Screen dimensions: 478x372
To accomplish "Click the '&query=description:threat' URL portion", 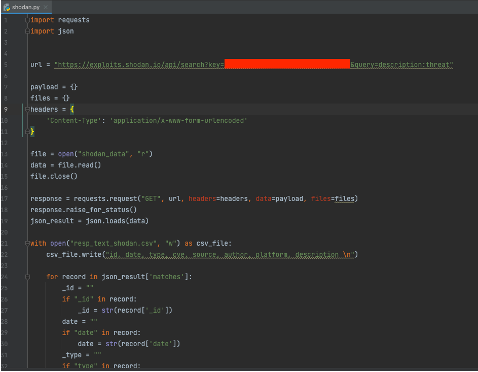I will pos(402,65).
